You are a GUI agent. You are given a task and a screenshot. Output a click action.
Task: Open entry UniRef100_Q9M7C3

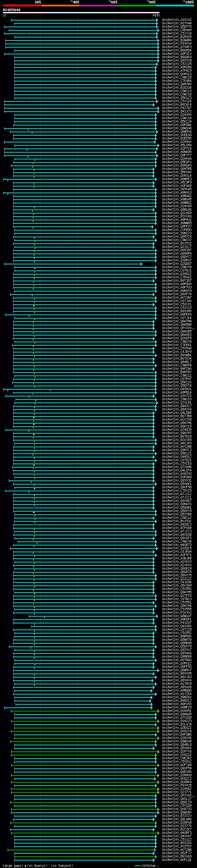[177, 450]
